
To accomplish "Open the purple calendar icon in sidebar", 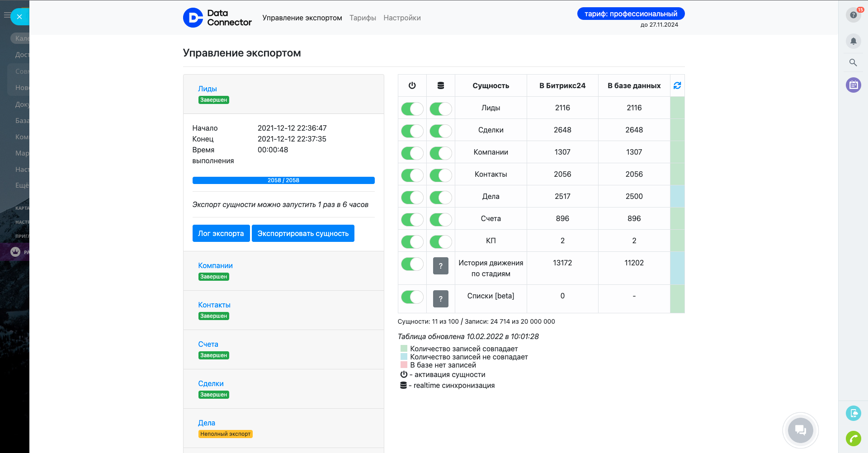I will click(x=853, y=85).
